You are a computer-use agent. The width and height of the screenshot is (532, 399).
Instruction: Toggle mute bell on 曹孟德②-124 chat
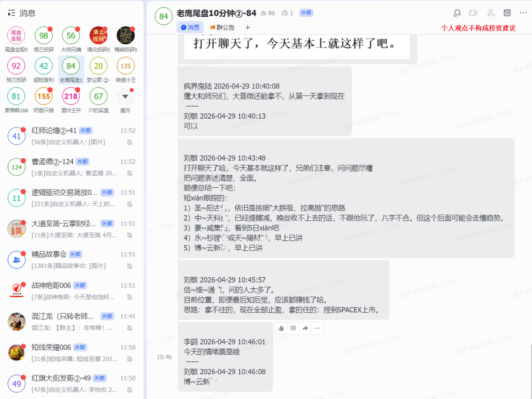click(129, 173)
